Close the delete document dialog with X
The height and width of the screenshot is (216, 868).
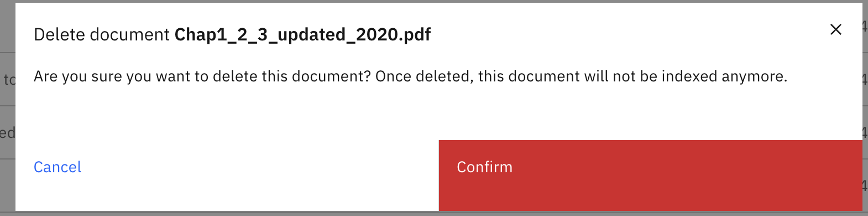click(x=836, y=29)
